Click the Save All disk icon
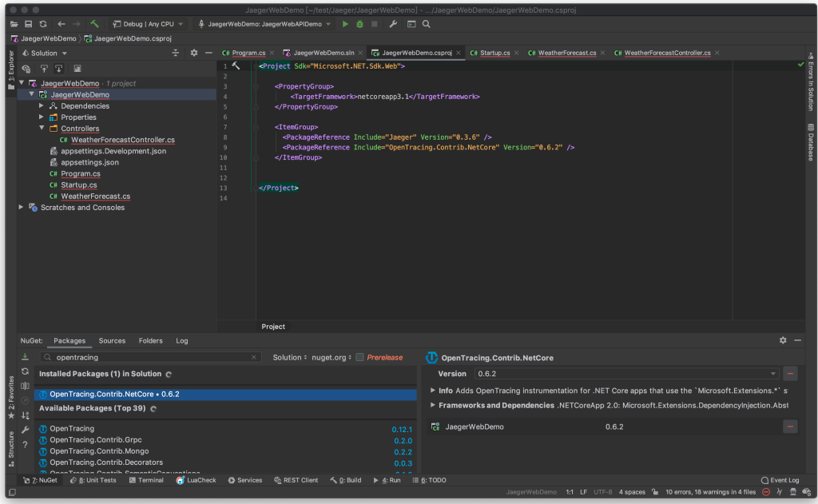The image size is (818, 504). tap(28, 24)
